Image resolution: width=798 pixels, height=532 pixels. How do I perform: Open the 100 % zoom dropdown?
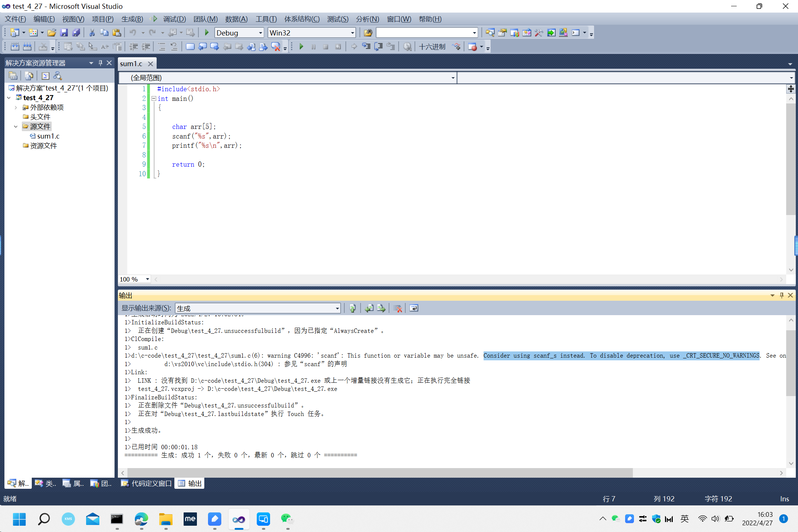[147, 279]
